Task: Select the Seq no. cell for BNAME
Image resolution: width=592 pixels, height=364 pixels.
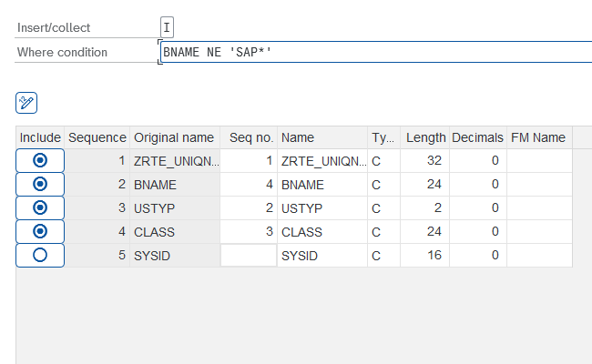Action: (x=248, y=185)
